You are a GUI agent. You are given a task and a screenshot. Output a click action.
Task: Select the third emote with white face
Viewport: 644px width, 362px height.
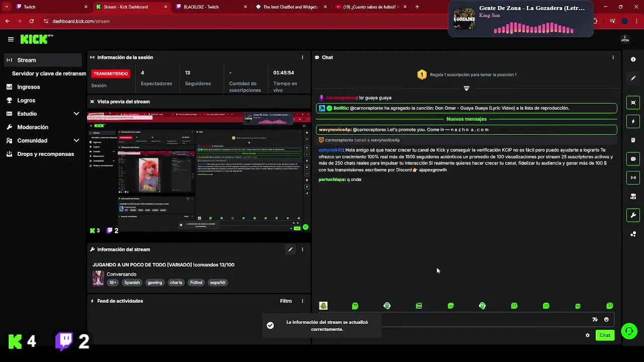[x=387, y=306]
